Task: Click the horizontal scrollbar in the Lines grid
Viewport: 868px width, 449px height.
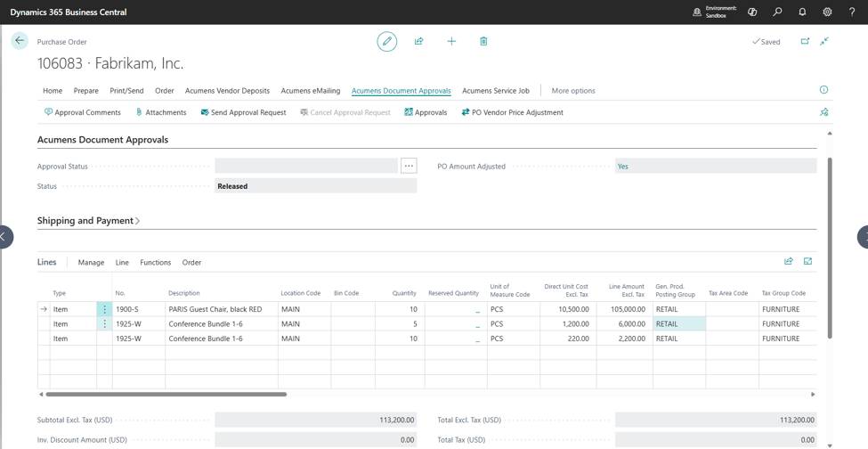Action: tap(166, 394)
